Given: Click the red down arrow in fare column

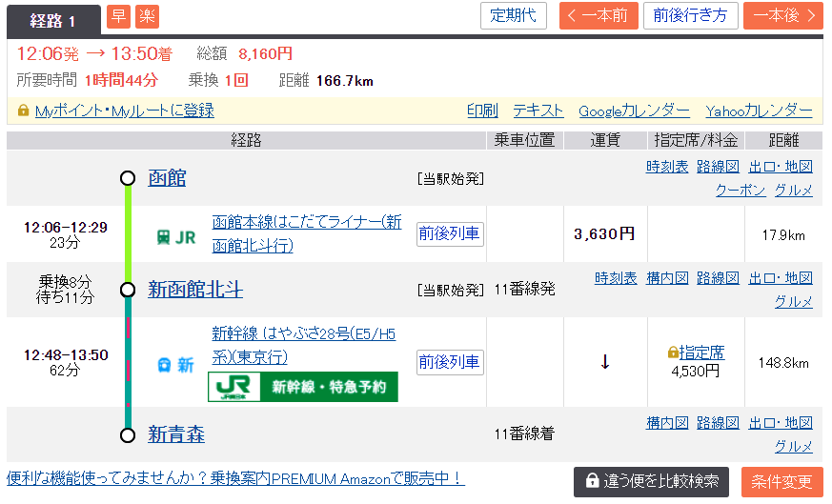Looking at the screenshot, I should pyautogui.click(x=604, y=362).
